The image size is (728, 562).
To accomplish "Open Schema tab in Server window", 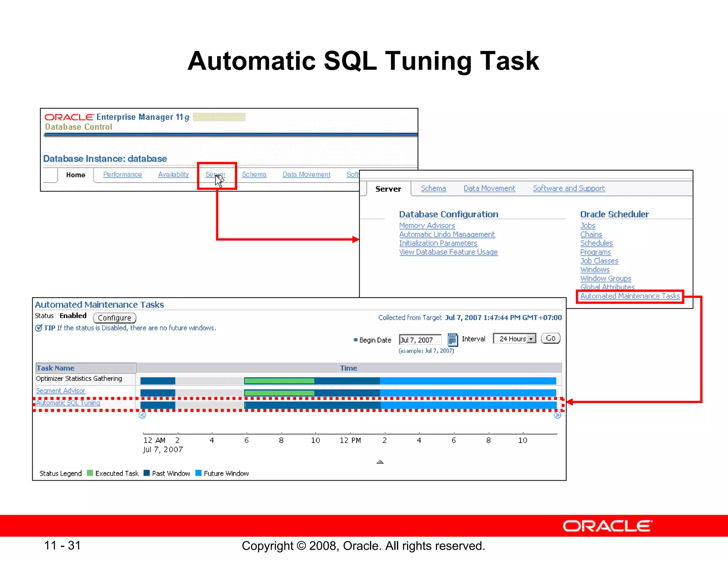I will click(x=433, y=188).
